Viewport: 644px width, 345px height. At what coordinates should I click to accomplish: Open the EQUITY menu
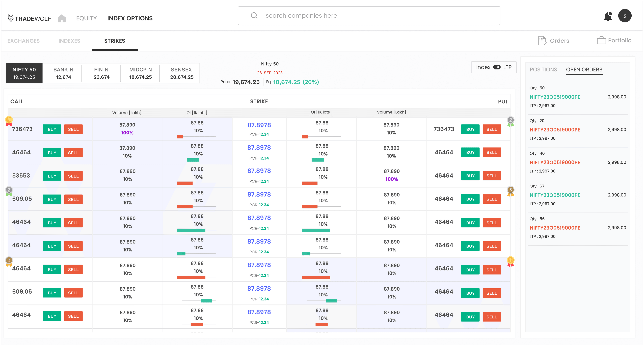(x=86, y=18)
